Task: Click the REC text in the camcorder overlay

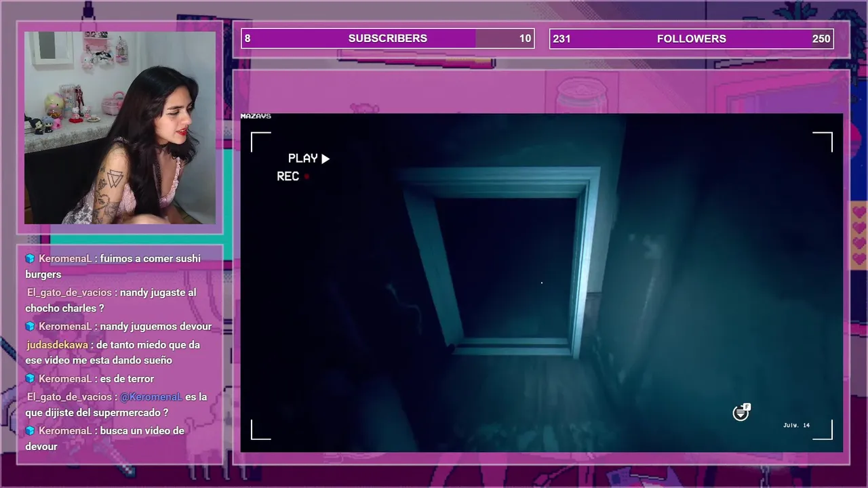Action: 288,176
